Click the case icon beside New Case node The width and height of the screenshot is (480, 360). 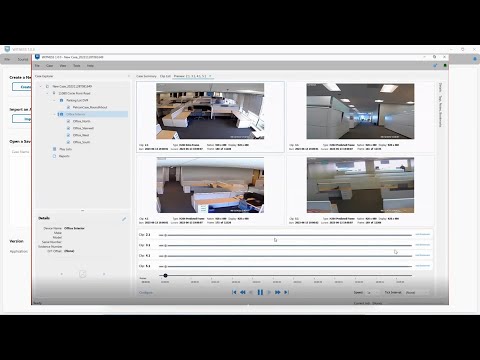coord(47,86)
